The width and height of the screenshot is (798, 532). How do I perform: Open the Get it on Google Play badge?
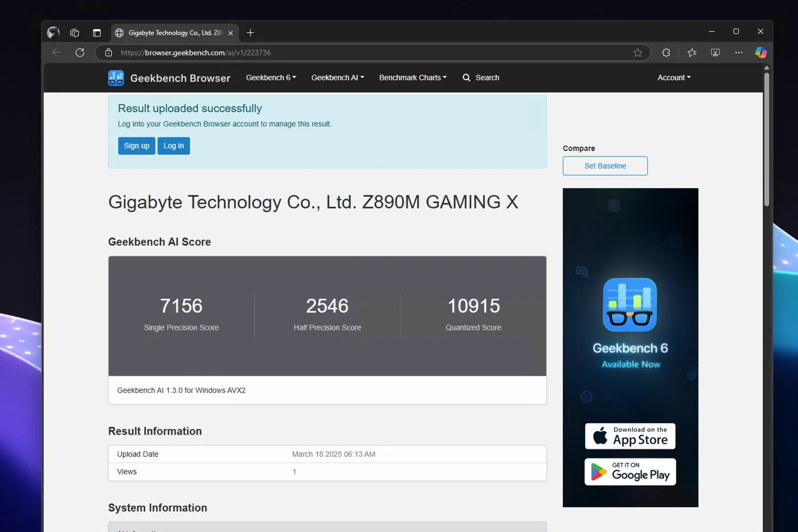630,472
